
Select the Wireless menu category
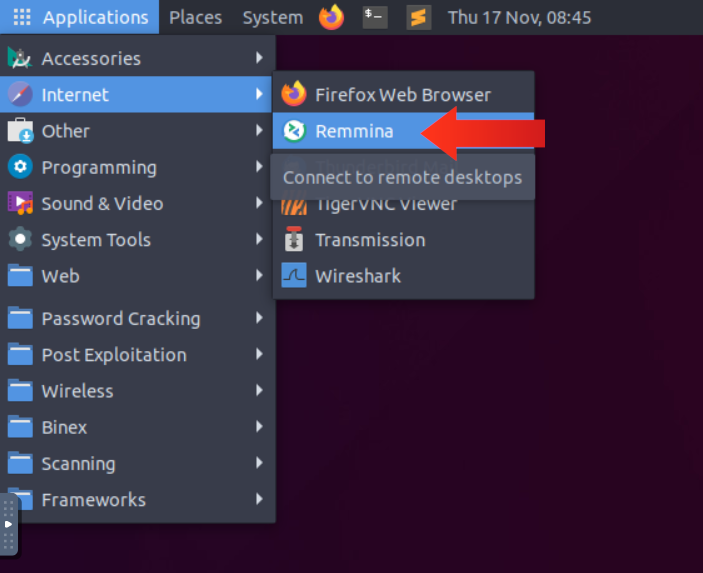(x=77, y=391)
